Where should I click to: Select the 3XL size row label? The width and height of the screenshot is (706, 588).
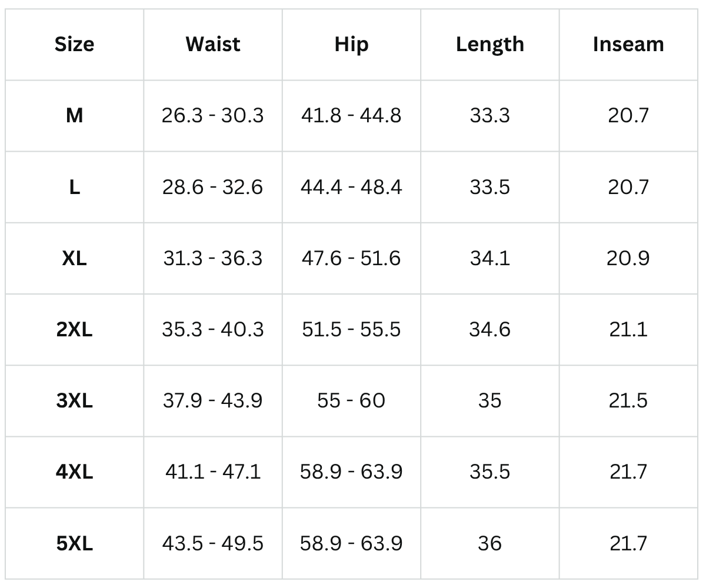click(74, 400)
